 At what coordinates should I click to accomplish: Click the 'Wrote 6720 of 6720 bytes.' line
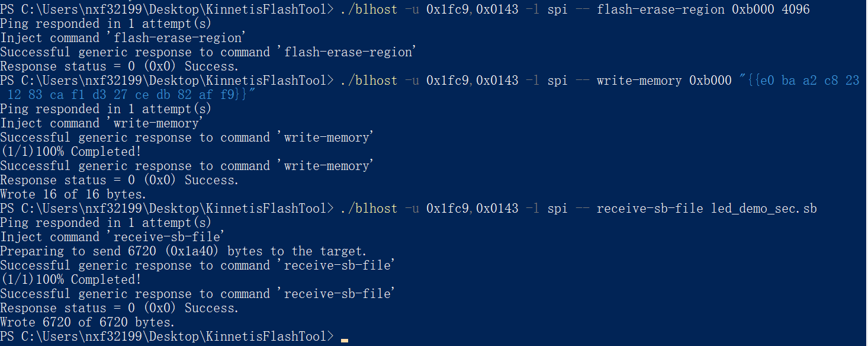tap(88, 322)
